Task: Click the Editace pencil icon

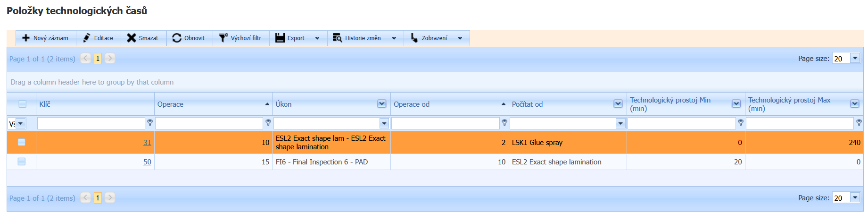Action: tap(87, 38)
